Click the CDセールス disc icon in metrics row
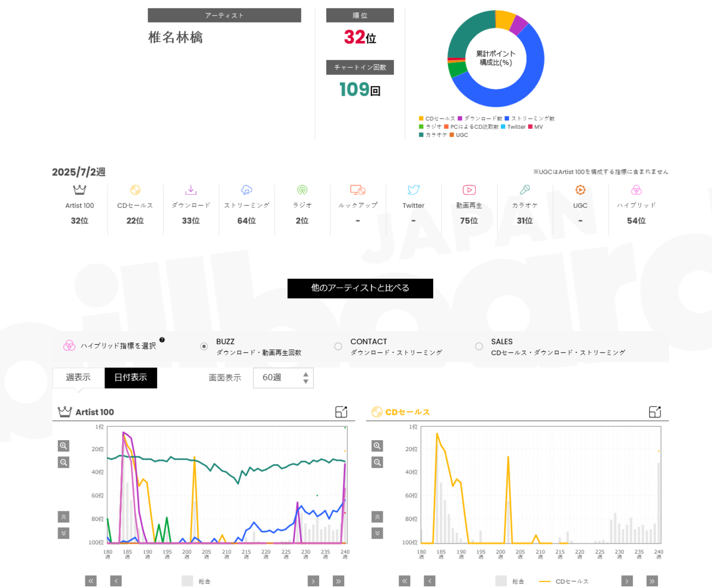Screen dimensions: 712x588 click(x=135, y=190)
